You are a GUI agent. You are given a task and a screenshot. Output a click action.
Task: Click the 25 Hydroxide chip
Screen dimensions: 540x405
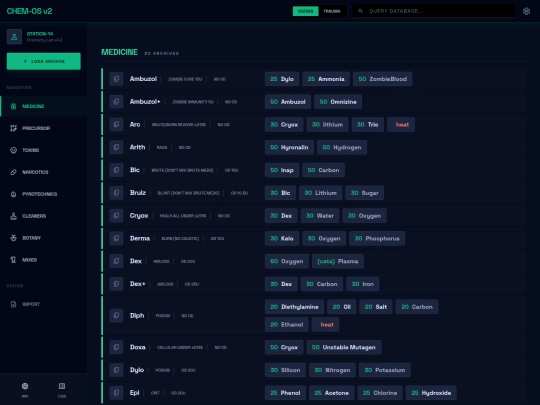tap(431, 393)
